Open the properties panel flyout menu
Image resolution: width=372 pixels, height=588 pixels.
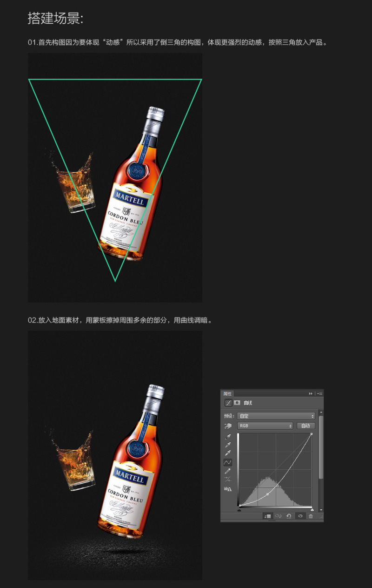(x=319, y=393)
